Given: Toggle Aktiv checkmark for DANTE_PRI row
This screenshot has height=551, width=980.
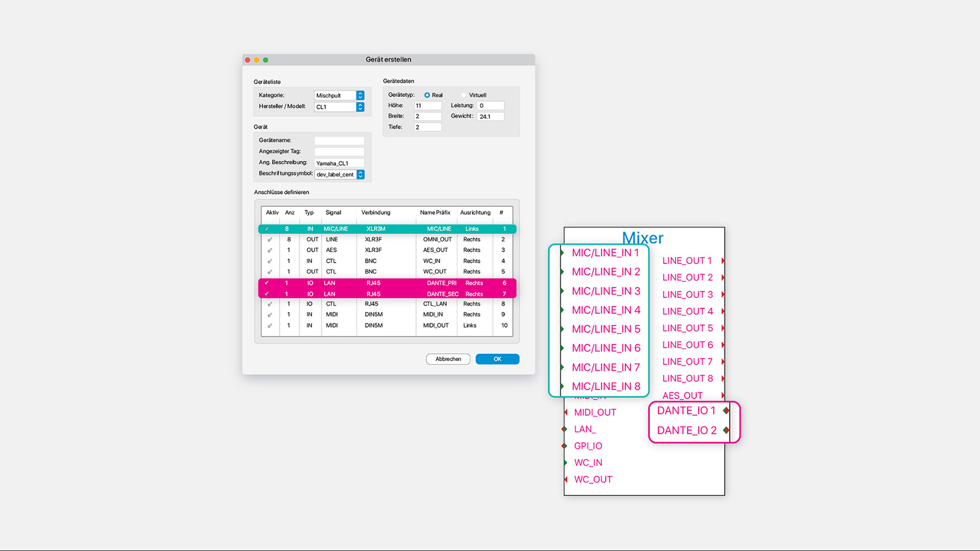Looking at the screenshot, I should (x=267, y=283).
